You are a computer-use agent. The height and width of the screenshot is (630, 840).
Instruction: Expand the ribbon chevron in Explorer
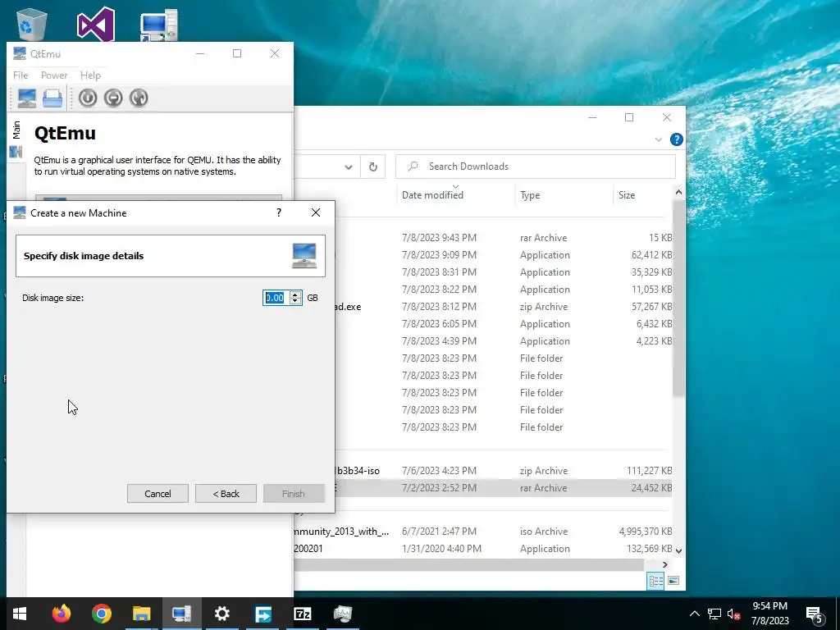click(x=659, y=139)
